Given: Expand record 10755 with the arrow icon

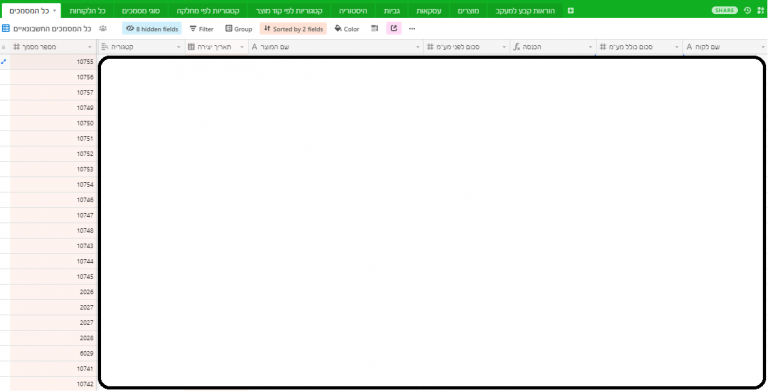Looking at the screenshot, I should (x=4, y=62).
